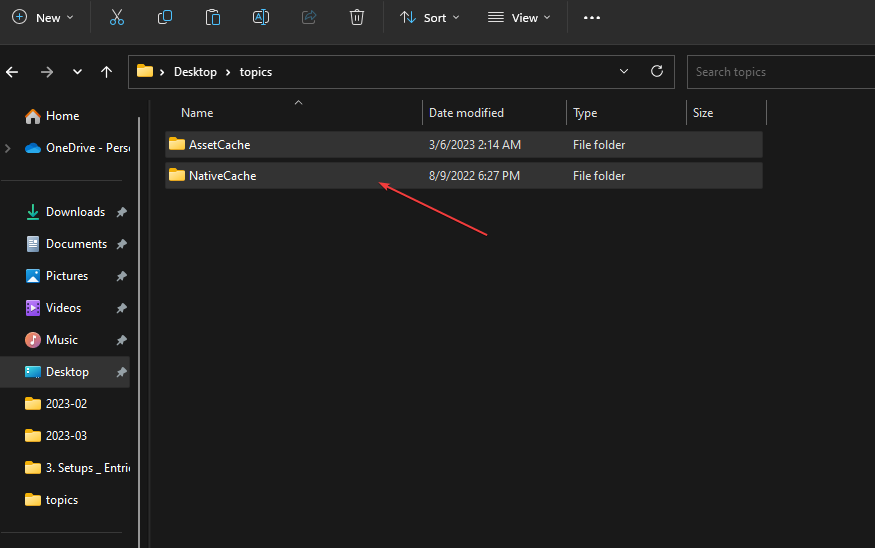Click the NativeCache folder icon

pyautogui.click(x=177, y=175)
